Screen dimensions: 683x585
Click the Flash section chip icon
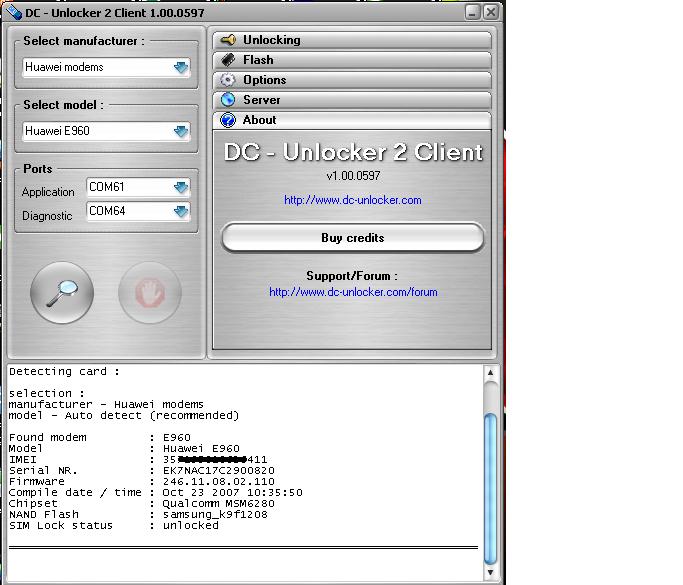point(228,60)
